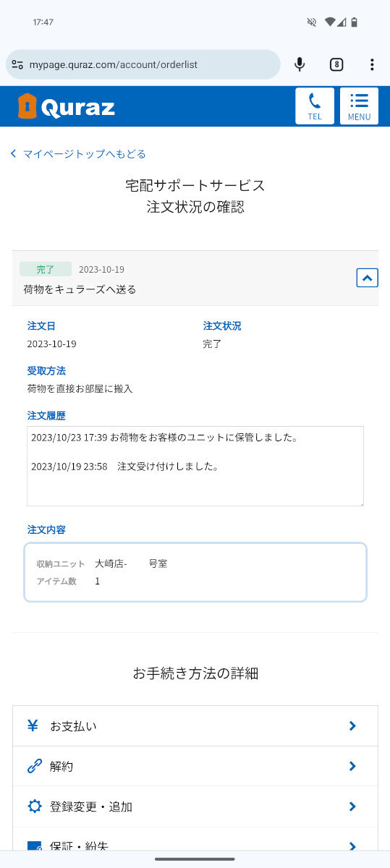Click the yen icon beside お支払い

click(x=33, y=726)
